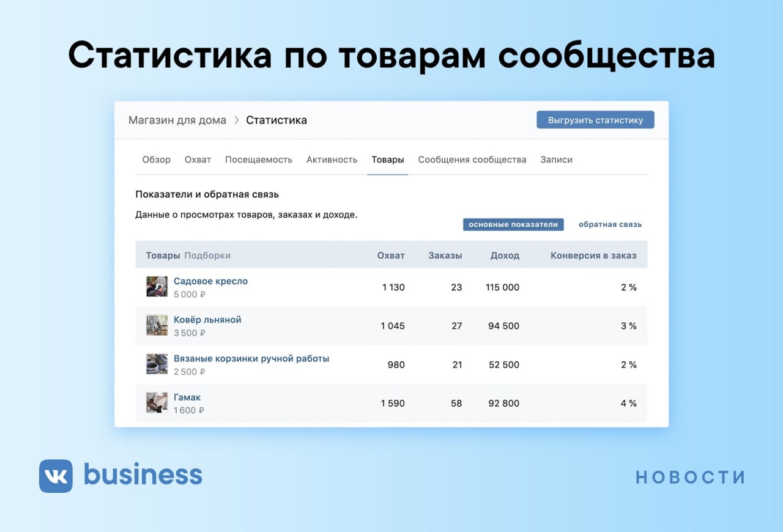Click the Садовое кресло product thumbnail
The image size is (783, 532).
click(157, 287)
